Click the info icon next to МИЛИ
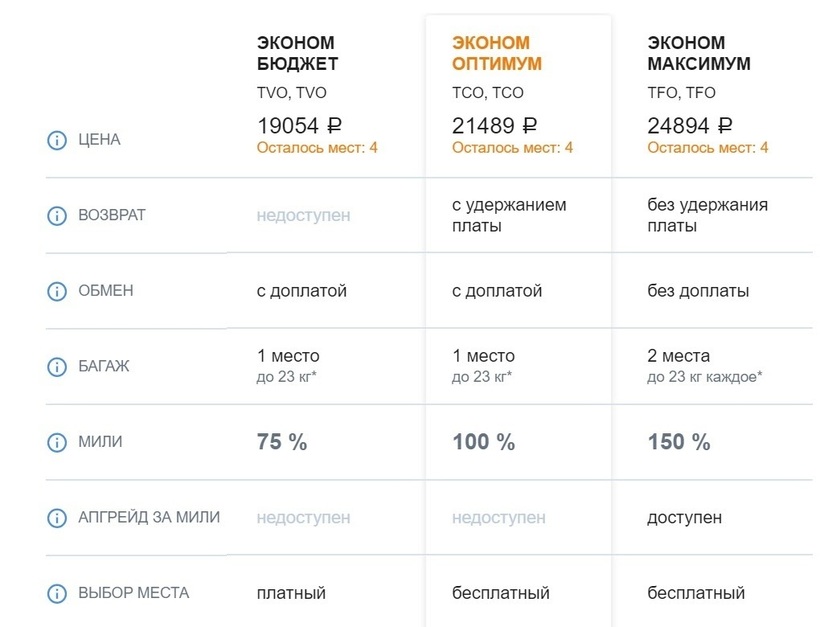The height and width of the screenshot is (627, 820). pos(57,442)
